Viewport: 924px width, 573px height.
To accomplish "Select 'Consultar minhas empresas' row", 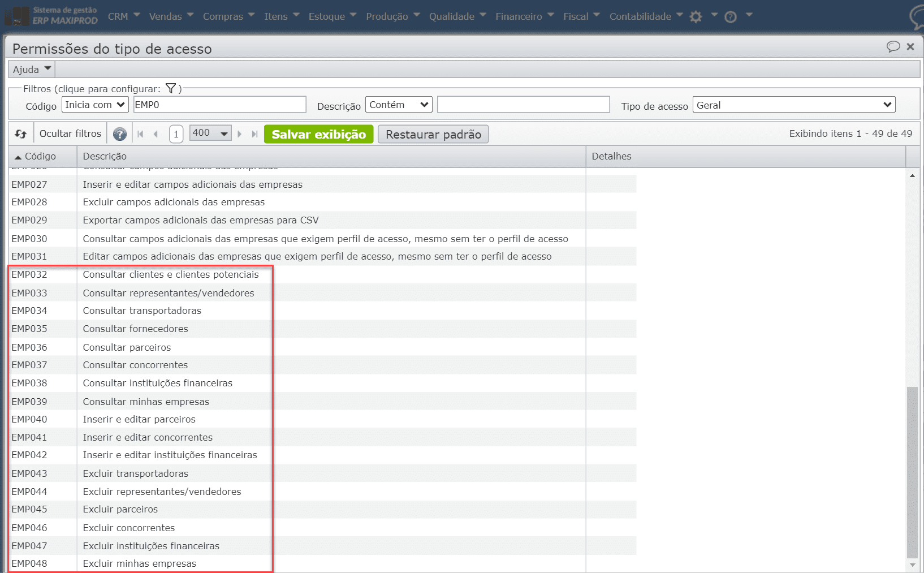I will point(322,402).
